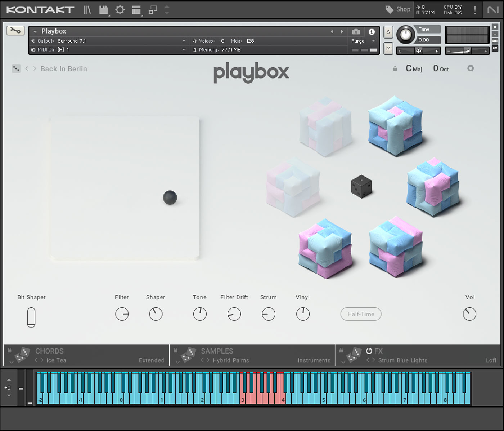This screenshot has width=504, height=431.
Task: Open instrument edit wrench icon
Action: 15,31
